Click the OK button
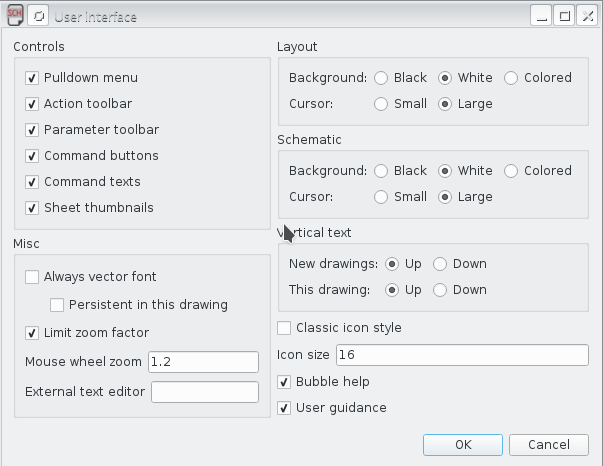 (463, 445)
